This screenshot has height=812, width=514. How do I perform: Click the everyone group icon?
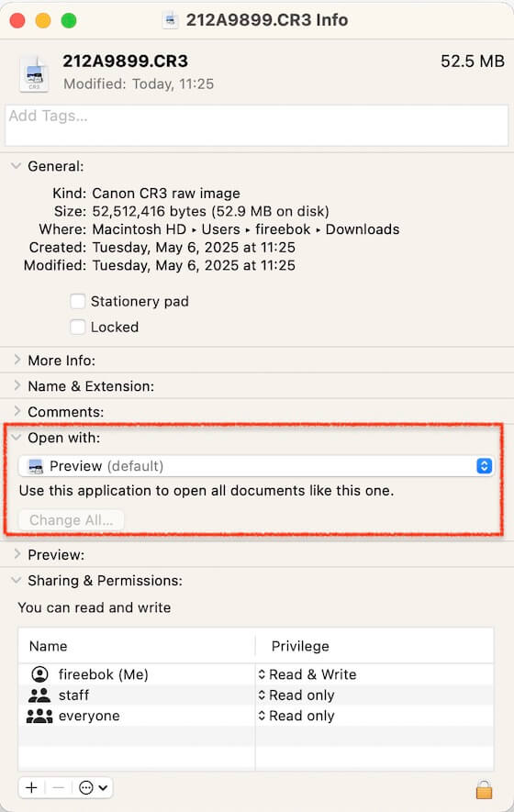click(x=39, y=716)
